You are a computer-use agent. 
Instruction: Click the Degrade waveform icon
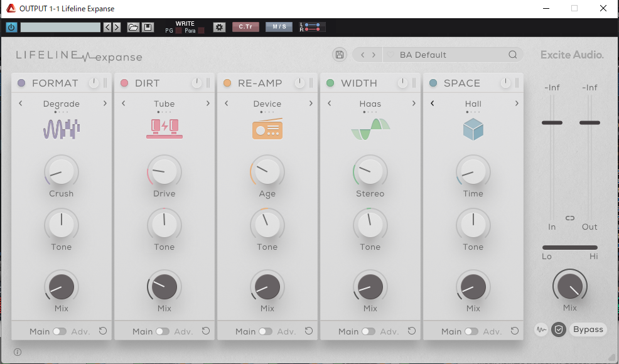[62, 129]
